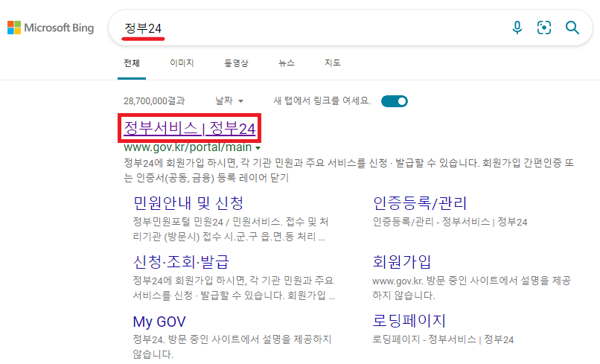The height and width of the screenshot is (364, 600).
Task: Click description text under 인증등록/관리
Action: (x=450, y=222)
